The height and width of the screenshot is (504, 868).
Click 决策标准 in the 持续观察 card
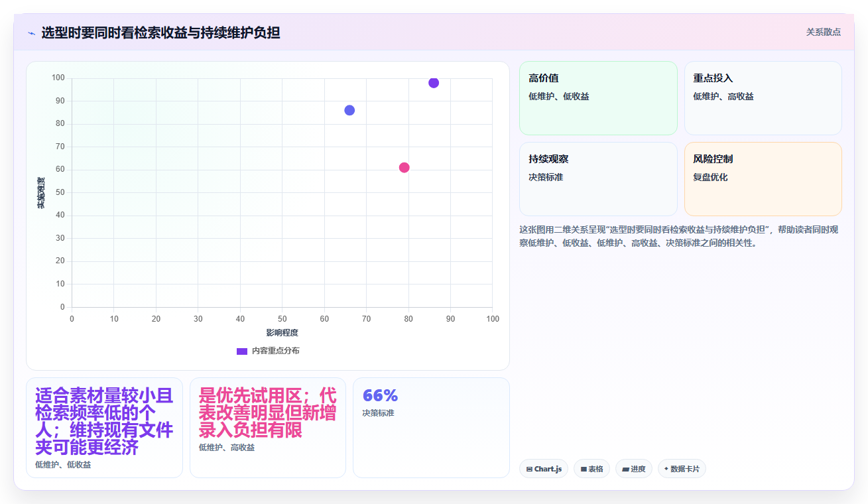(546, 178)
